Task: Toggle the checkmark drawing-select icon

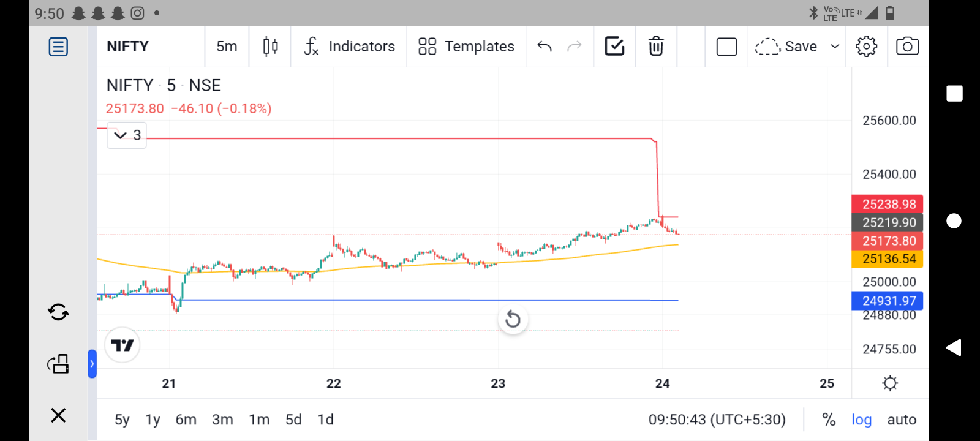Action: coord(614,47)
